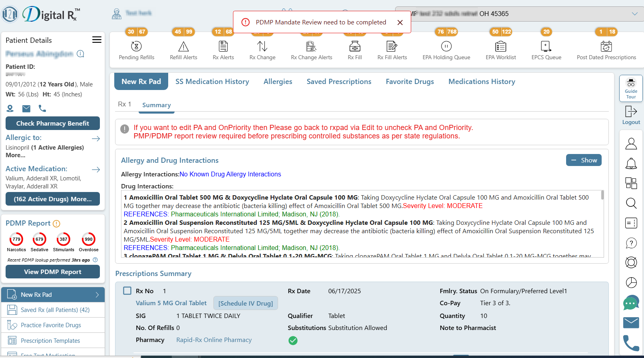Switch to New Rx Pad tab

[x=141, y=82]
